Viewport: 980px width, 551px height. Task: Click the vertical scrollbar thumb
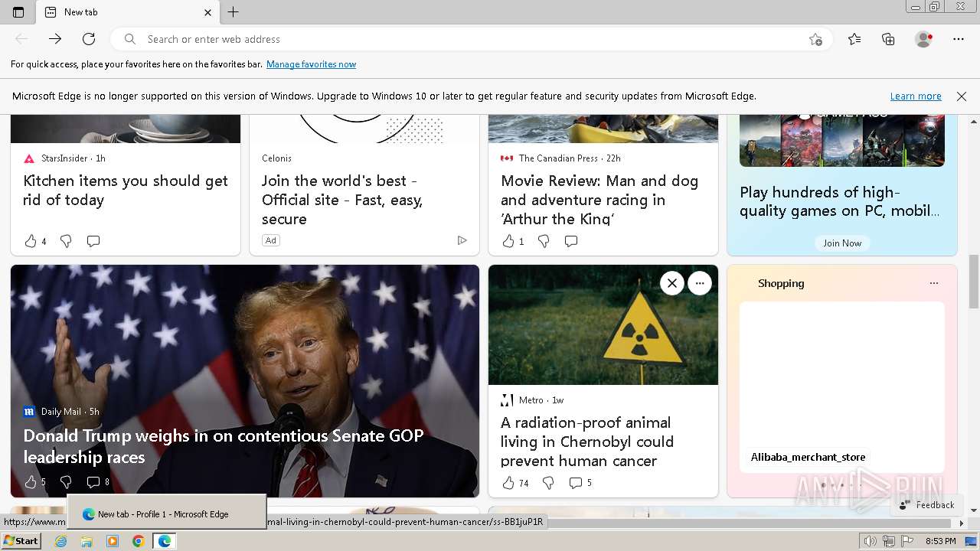pyautogui.click(x=974, y=281)
